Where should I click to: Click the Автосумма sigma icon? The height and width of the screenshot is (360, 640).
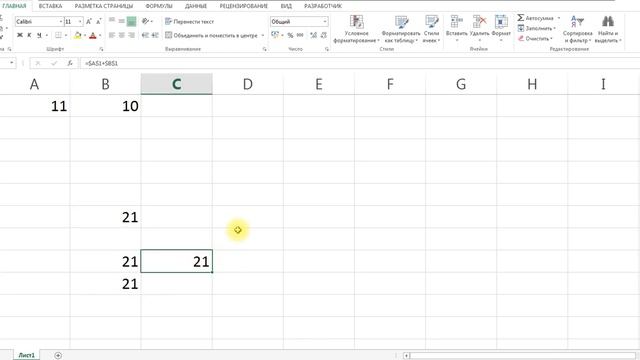[x=520, y=18]
